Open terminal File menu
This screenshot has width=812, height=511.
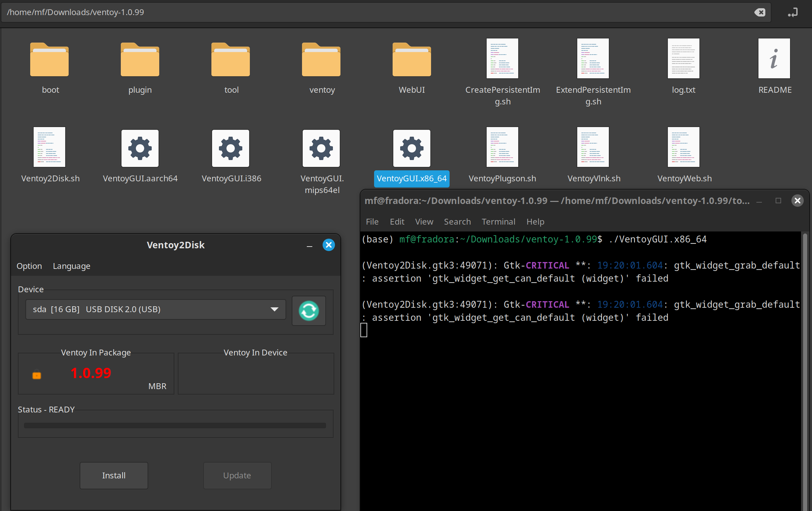(x=372, y=222)
